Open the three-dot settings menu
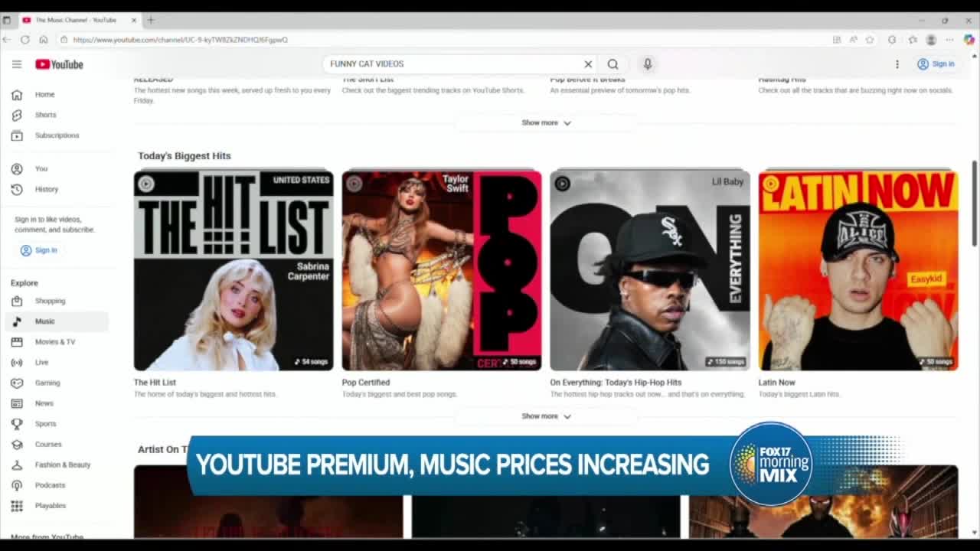 tap(897, 64)
